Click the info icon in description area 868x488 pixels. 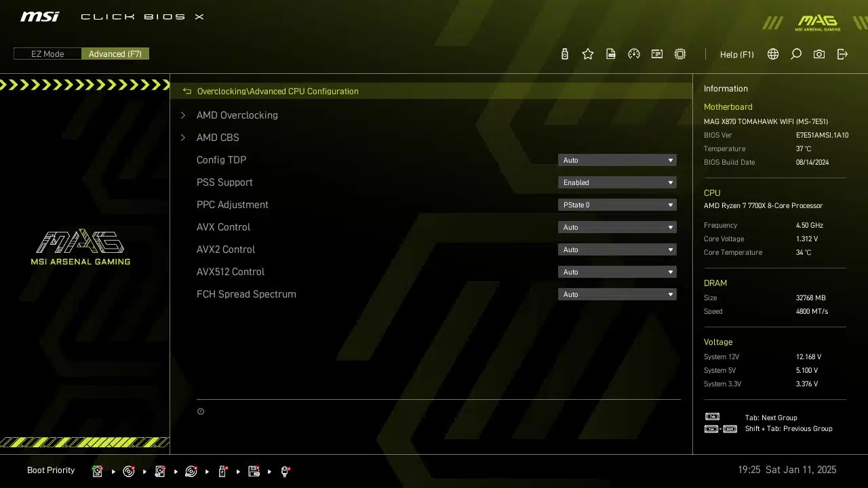[201, 411]
